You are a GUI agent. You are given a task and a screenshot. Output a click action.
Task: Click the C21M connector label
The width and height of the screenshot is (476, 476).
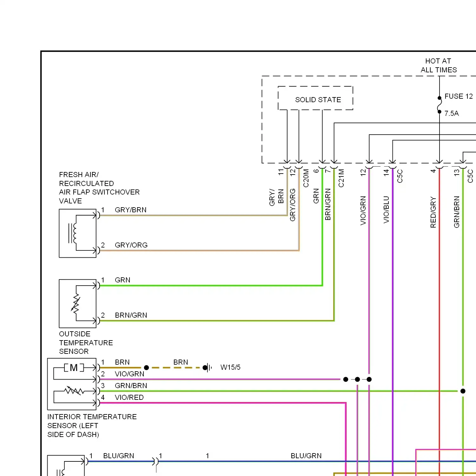(x=341, y=178)
